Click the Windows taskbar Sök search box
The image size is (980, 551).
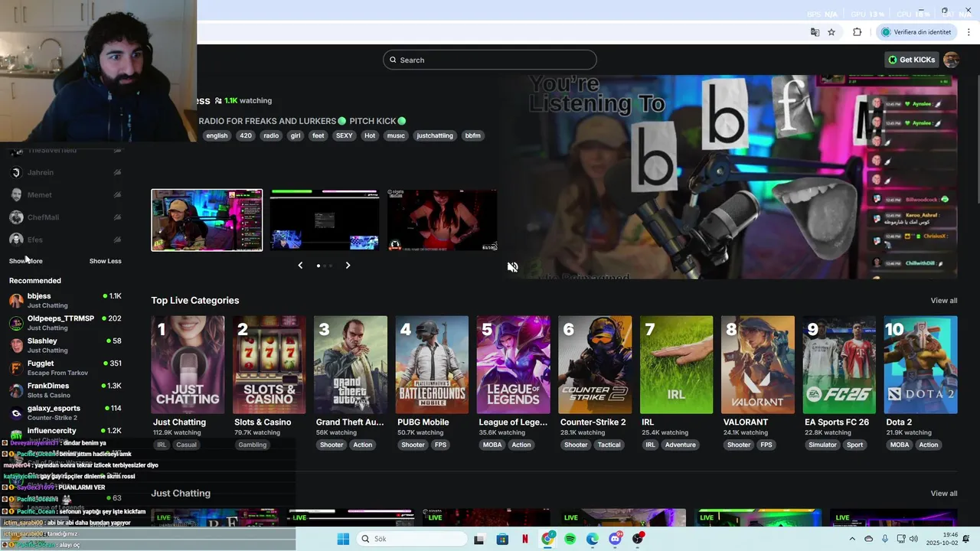point(413,539)
